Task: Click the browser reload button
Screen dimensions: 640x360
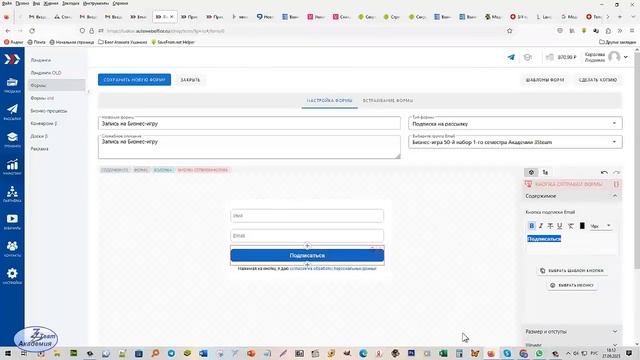Action: click(x=32, y=31)
